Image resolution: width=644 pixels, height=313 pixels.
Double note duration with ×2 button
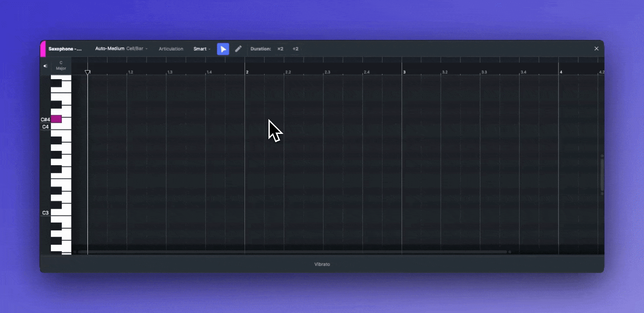click(x=280, y=49)
